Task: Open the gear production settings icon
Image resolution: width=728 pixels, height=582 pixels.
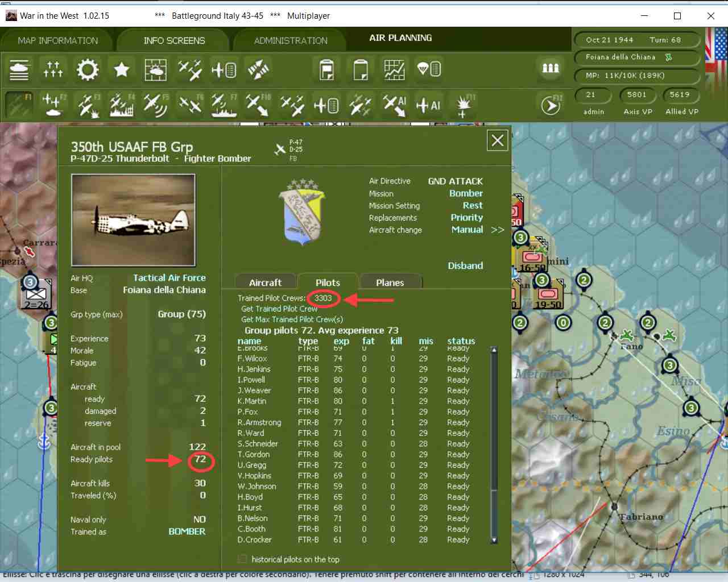Action: pyautogui.click(x=87, y=69)
